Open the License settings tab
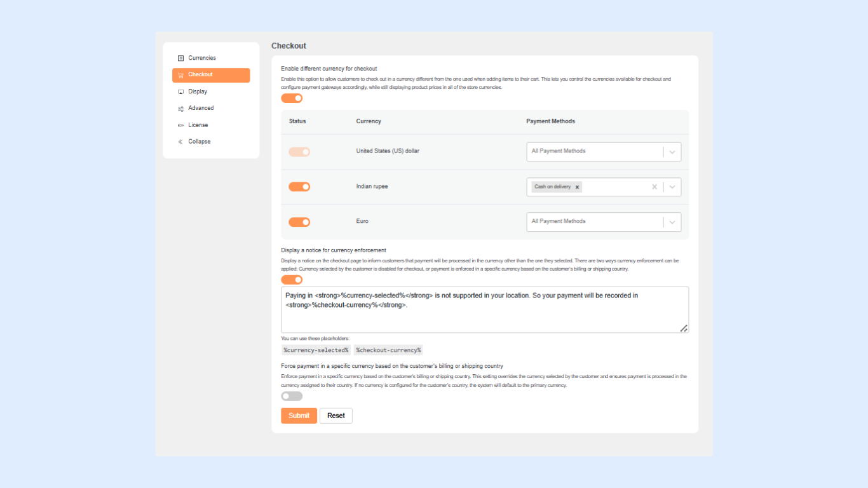Viewport: 868px width, 488px height. [198, 125]
